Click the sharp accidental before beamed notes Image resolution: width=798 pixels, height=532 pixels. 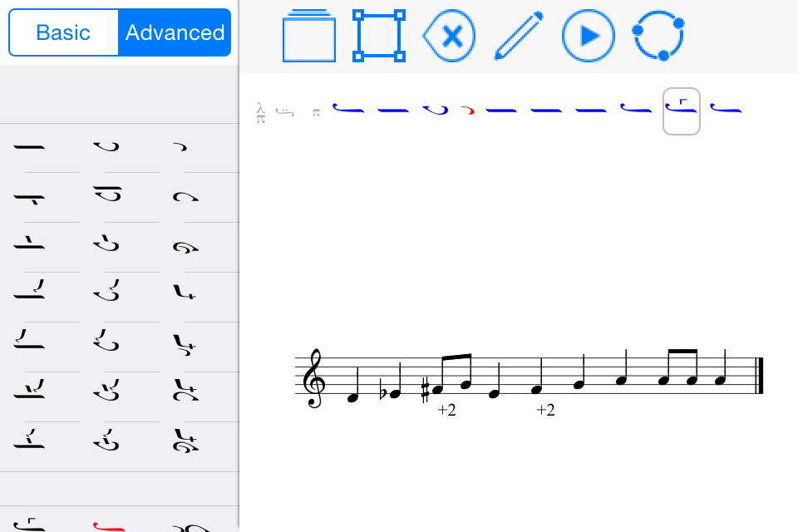(426, 391)
